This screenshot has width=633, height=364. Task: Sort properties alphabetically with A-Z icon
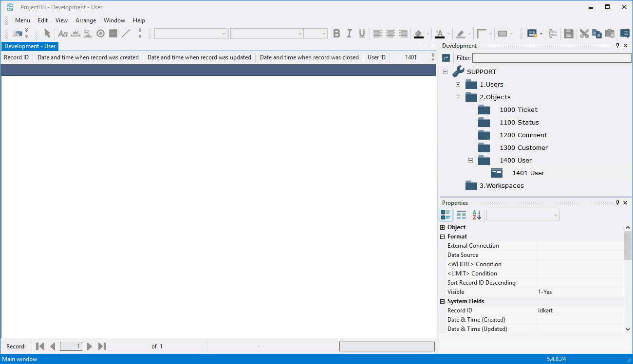click(x=476, y=215)
